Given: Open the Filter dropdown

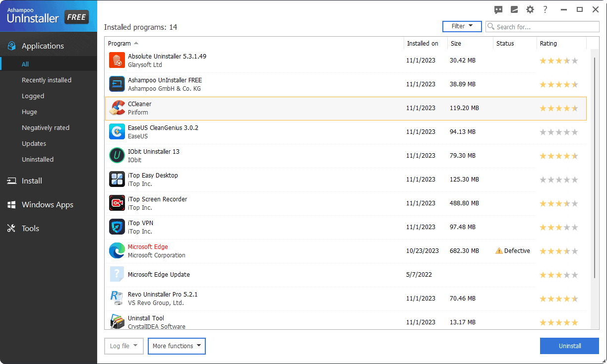Looking at the screenshot, I should coord(462,26).
